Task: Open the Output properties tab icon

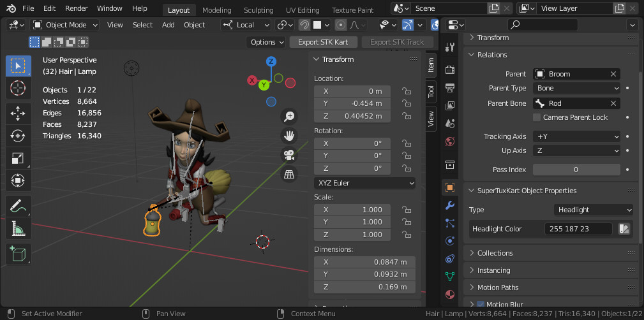Action: tap(450, 87)
